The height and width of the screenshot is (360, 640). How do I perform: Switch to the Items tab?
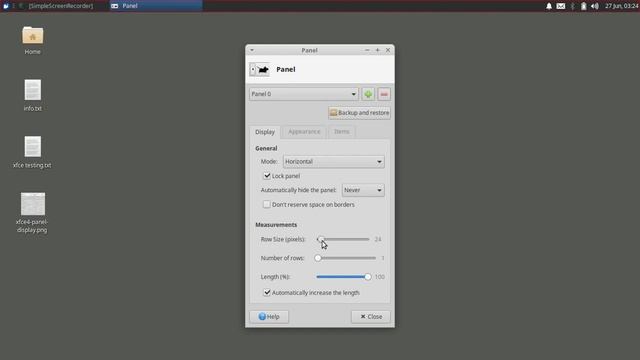coord(342,131)
